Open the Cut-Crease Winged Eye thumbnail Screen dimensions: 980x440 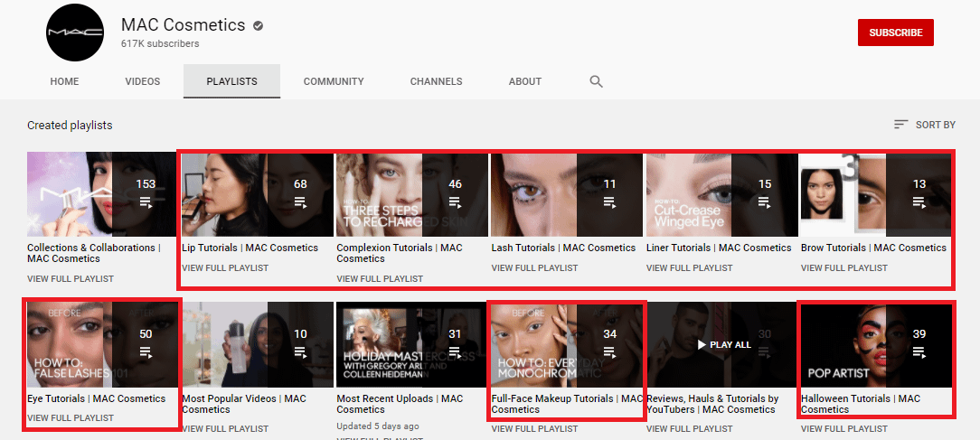tap(721, 193)
